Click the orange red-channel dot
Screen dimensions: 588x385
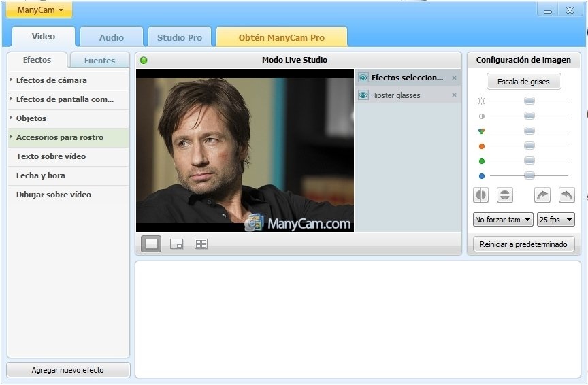482,146
